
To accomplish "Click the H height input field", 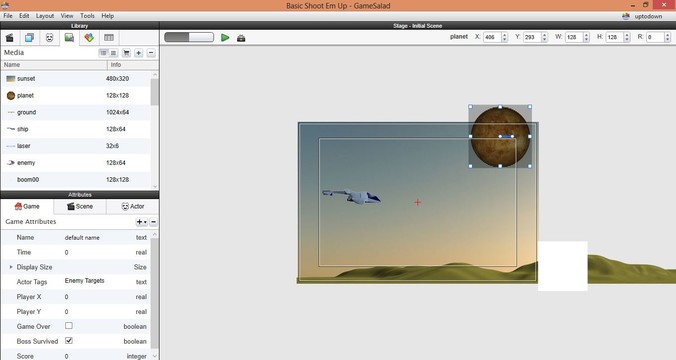I will click(614, 37).
